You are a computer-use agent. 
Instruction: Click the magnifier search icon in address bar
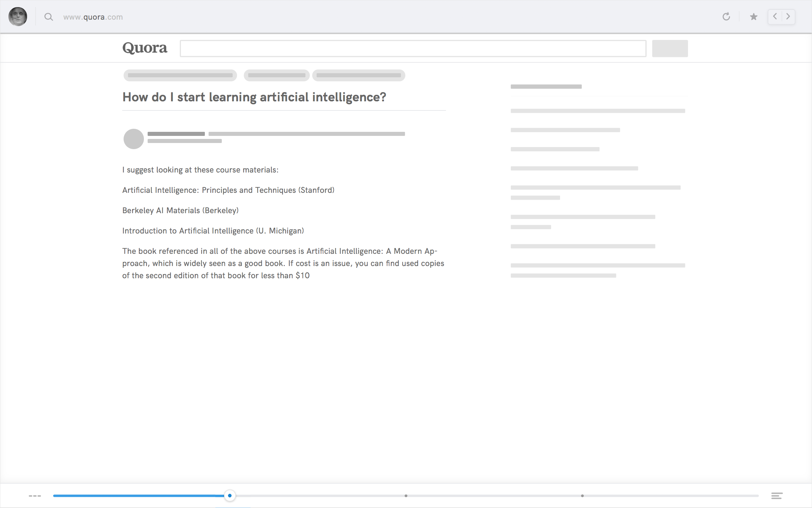click(x=49, y=17)
